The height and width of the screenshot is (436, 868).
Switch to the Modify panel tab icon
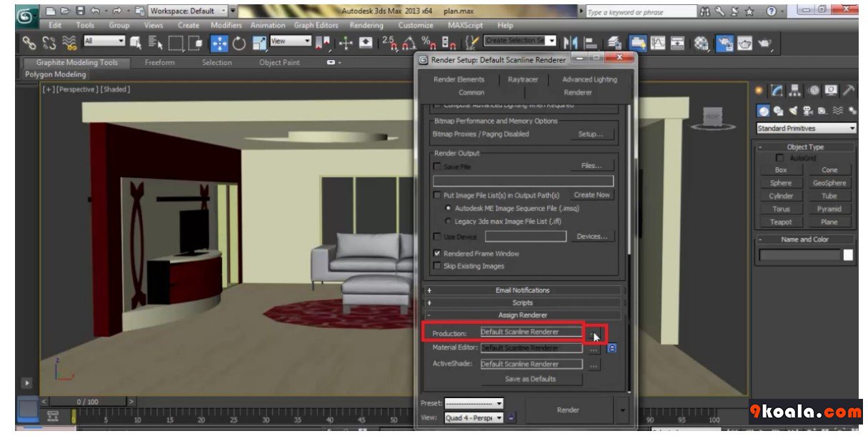[777, 91]
